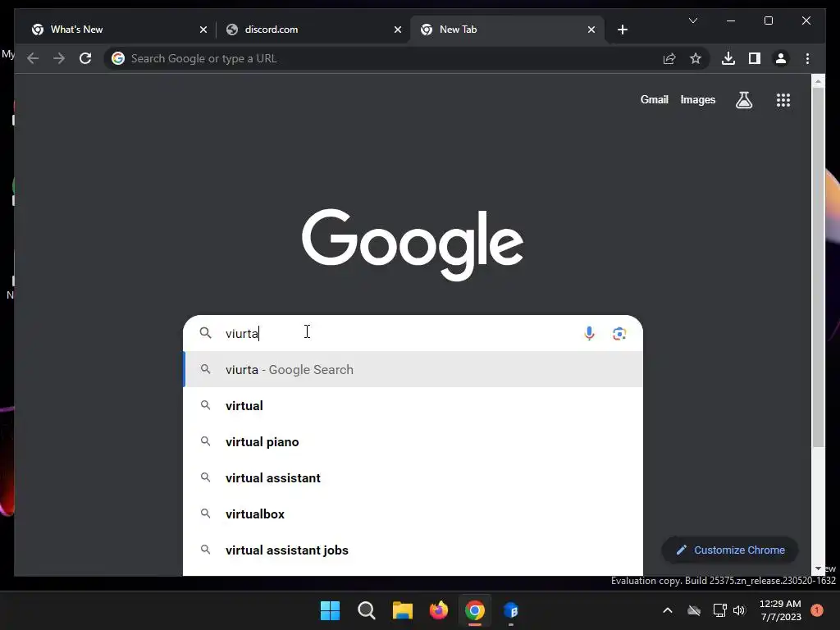Search by image with Google Lens icon

tap(619, 333)
